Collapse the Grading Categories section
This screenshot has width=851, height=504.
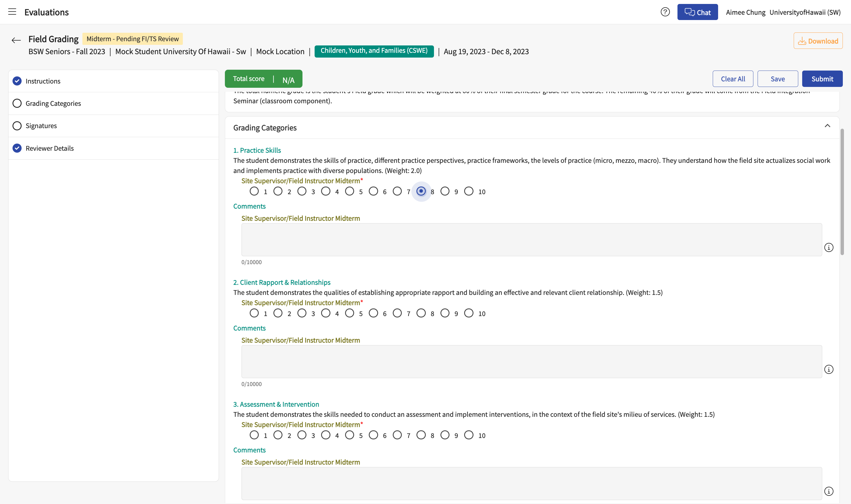click(x=827, y=126)
